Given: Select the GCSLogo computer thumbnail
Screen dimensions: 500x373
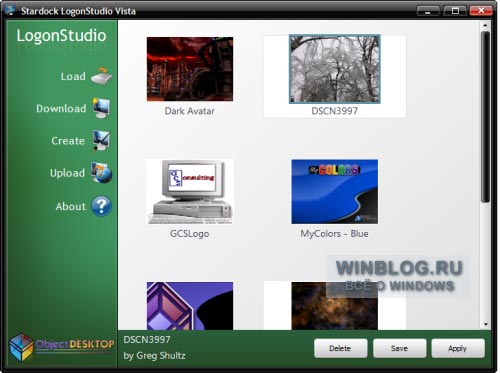Looking at the screenshot, I should 190,192.
